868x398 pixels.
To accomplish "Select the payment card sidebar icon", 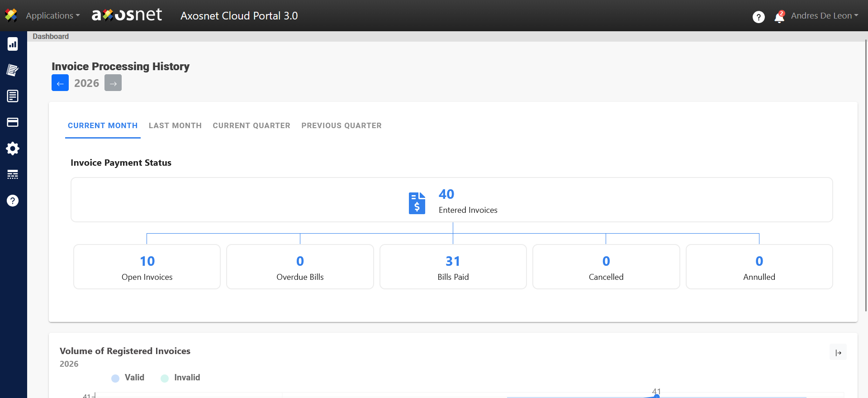I will (13, 122).
